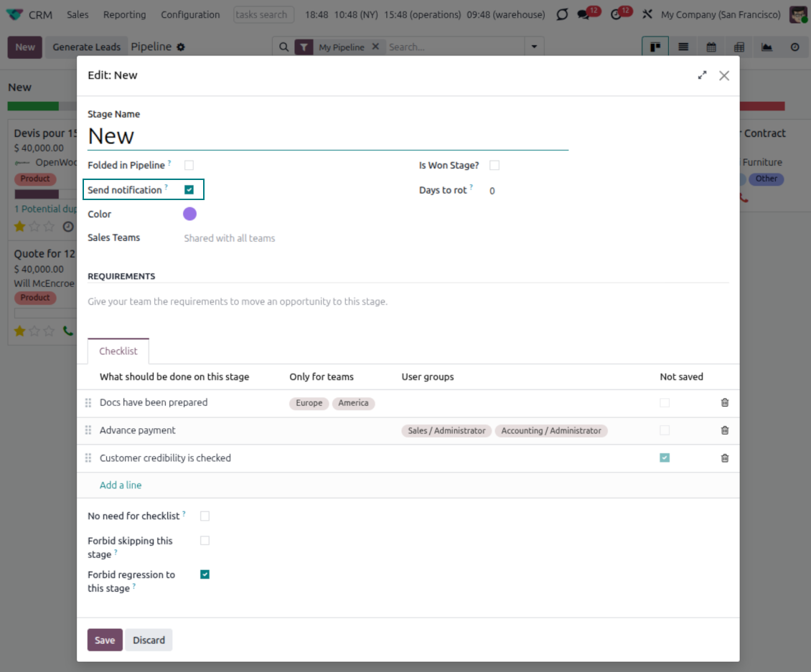Delete the 'Docs have been prepared' checklist line

pyautogui.click(x=724, y=402)
